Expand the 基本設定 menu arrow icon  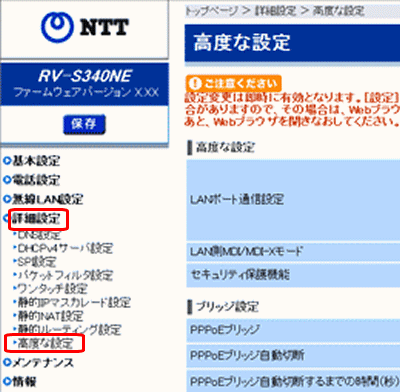tap(7, 161)
